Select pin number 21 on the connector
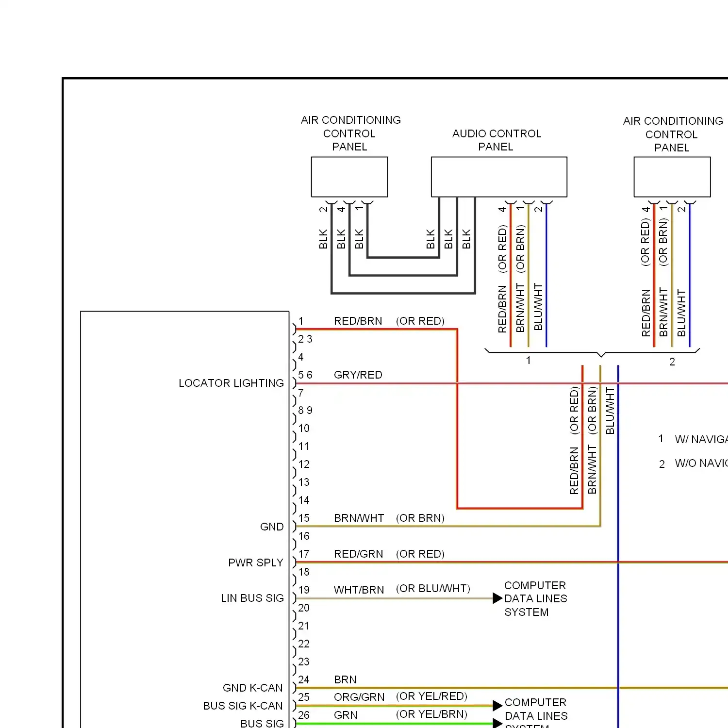This screenshot has height=728, width=728. click(304, 626)
